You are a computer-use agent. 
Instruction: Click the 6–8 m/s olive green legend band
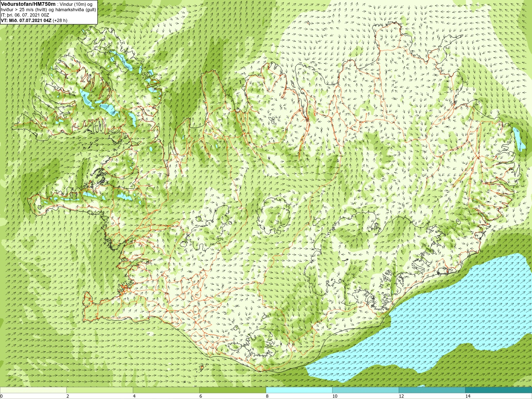[x=233, y=390]
